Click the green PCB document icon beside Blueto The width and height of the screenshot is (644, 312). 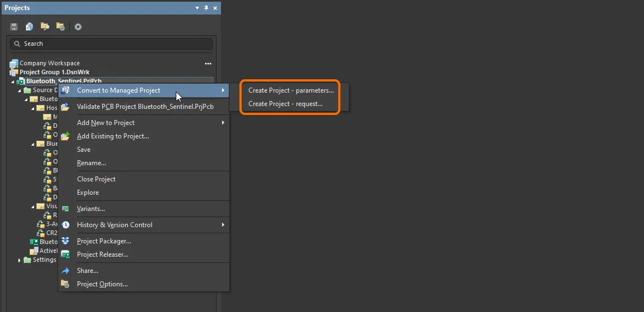(34, 242)
